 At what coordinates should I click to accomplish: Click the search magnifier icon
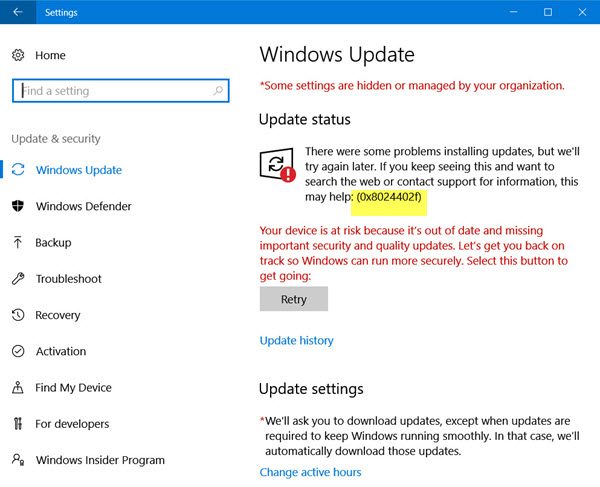point(218,91)
